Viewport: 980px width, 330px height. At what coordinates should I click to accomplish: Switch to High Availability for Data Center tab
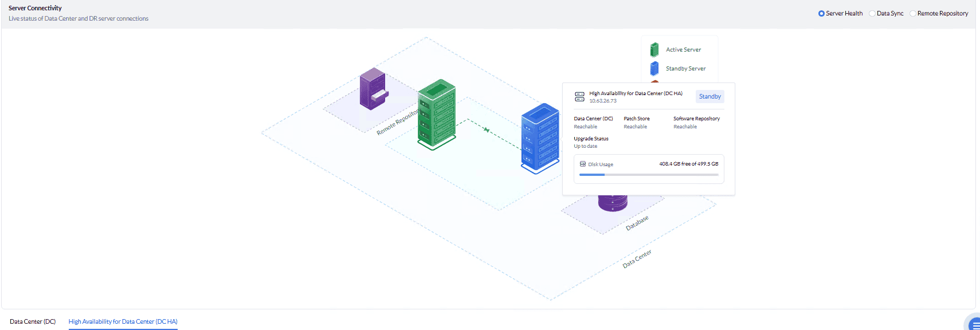123,321
